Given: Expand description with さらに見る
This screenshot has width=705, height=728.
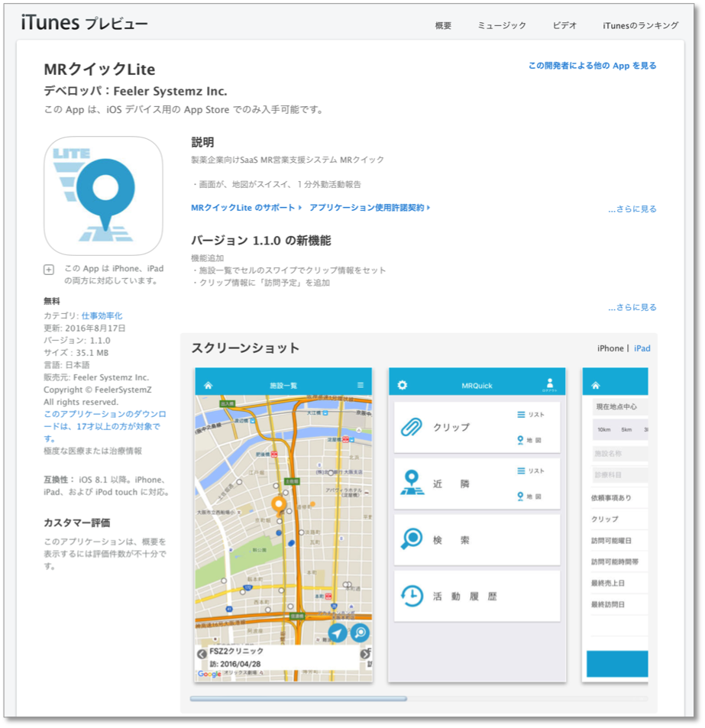Looking at the screenshot, I should (x=632, y=209).
